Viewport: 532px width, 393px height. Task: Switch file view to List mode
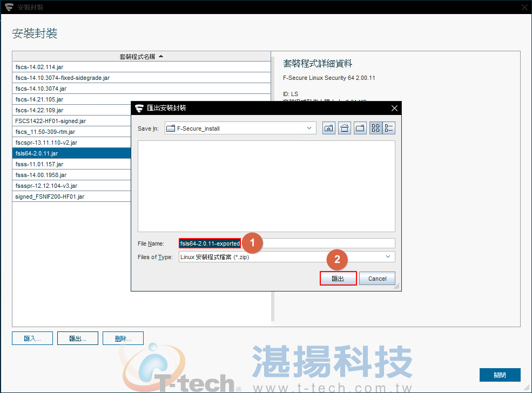(375, 128)
